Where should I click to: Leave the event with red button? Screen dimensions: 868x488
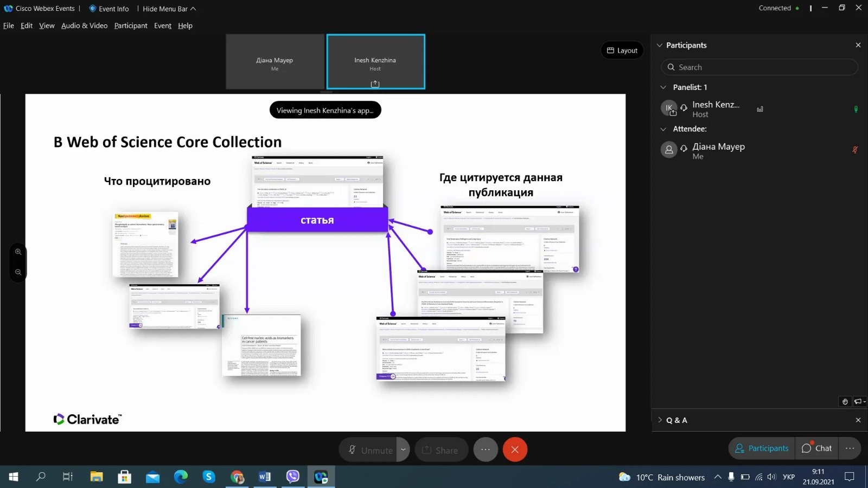point(515,450)
